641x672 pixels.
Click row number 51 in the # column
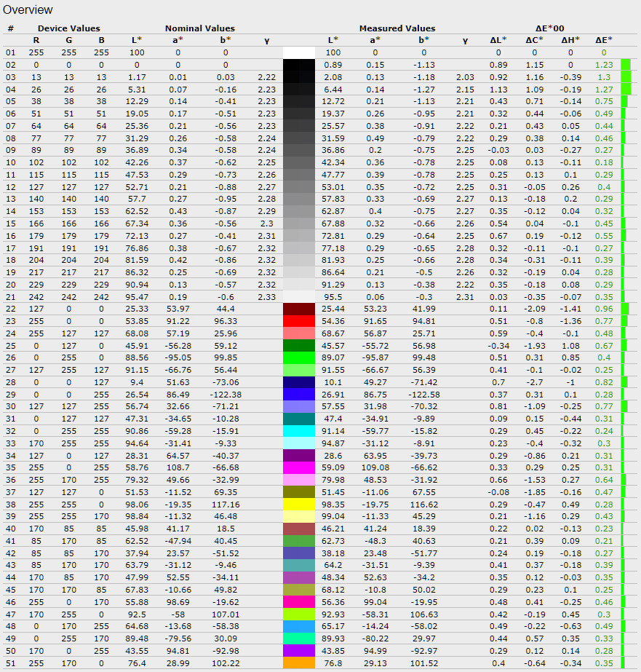coord(10,663)
